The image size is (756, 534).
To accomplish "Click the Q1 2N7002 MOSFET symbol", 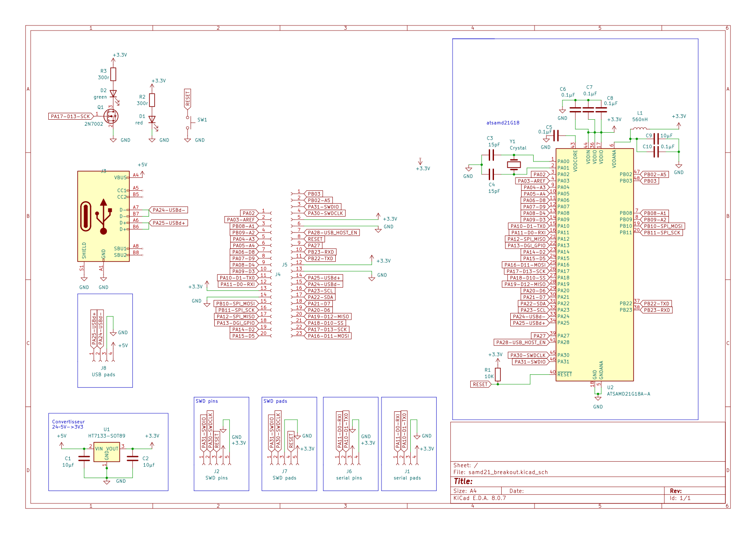I will (111, 116).
